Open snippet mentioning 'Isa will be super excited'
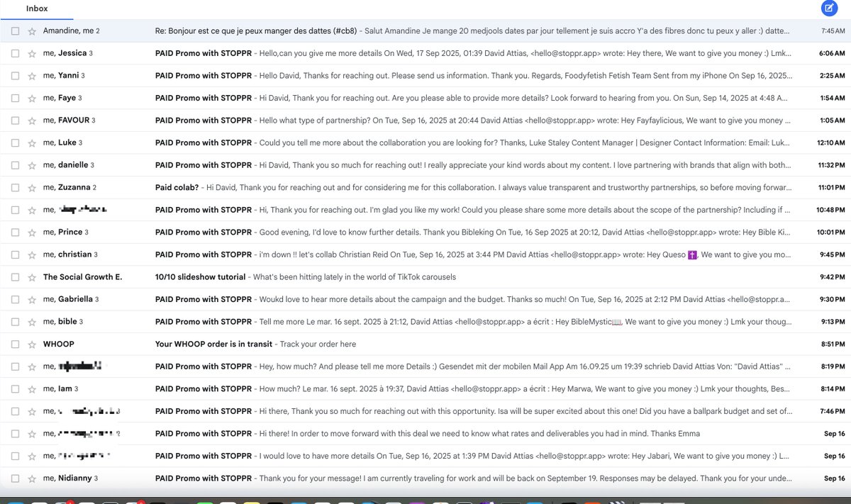 (525, 411)
